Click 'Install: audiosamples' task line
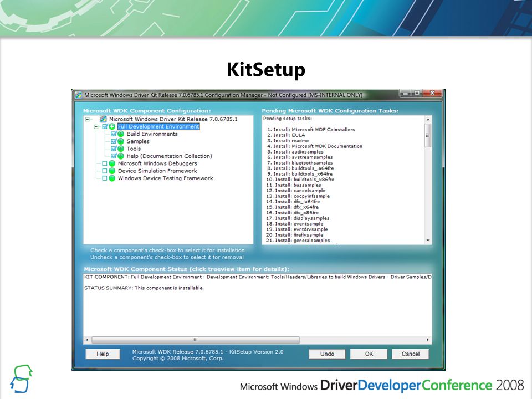Viewport: 532px width, 399px height. pyautogui.click(x=295, y=152)
